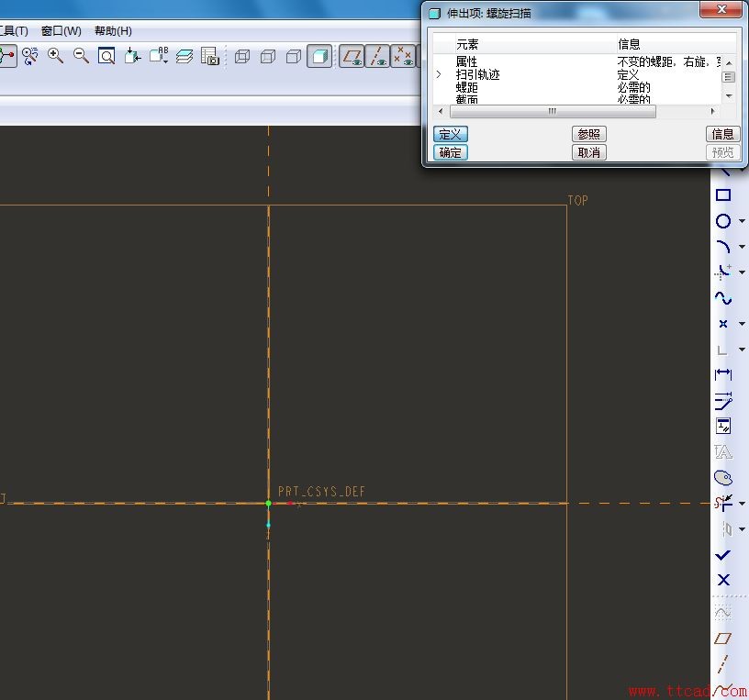
Task: Click the checkmark to accept the sketch
Action: click(x=724, y=554)
